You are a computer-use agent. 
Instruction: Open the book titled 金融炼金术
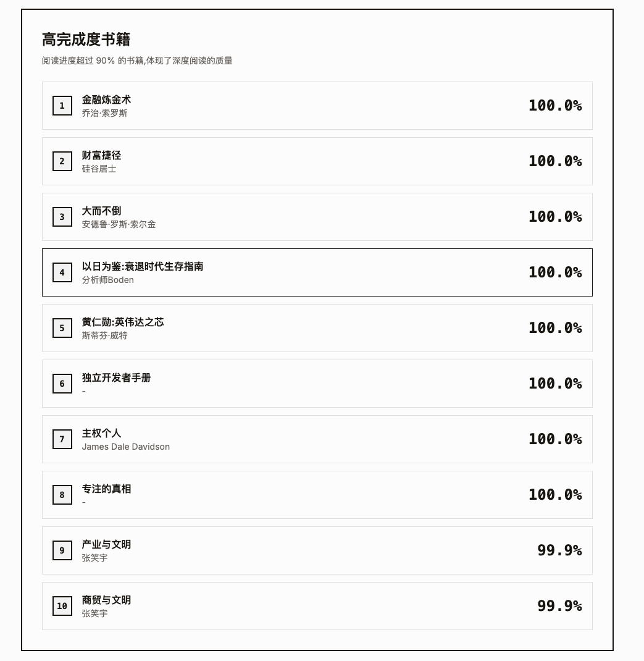[x=106, y=99]
